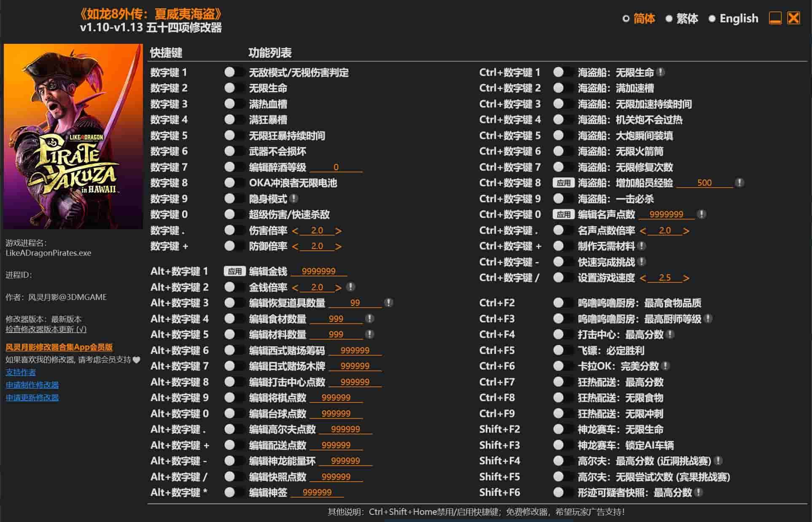The height and width of the screenshot is (522, 812).
Task: Click warning icon next to 制作无需材料
Action: (x=641, y=246)
